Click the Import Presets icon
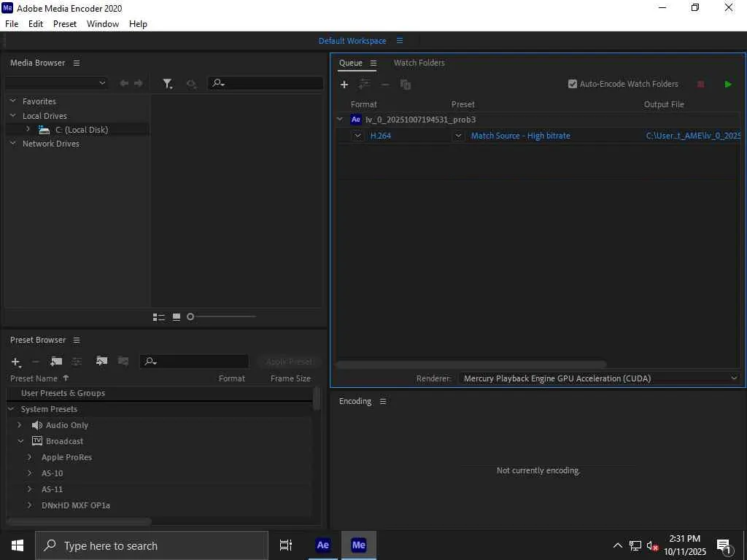 101,361
